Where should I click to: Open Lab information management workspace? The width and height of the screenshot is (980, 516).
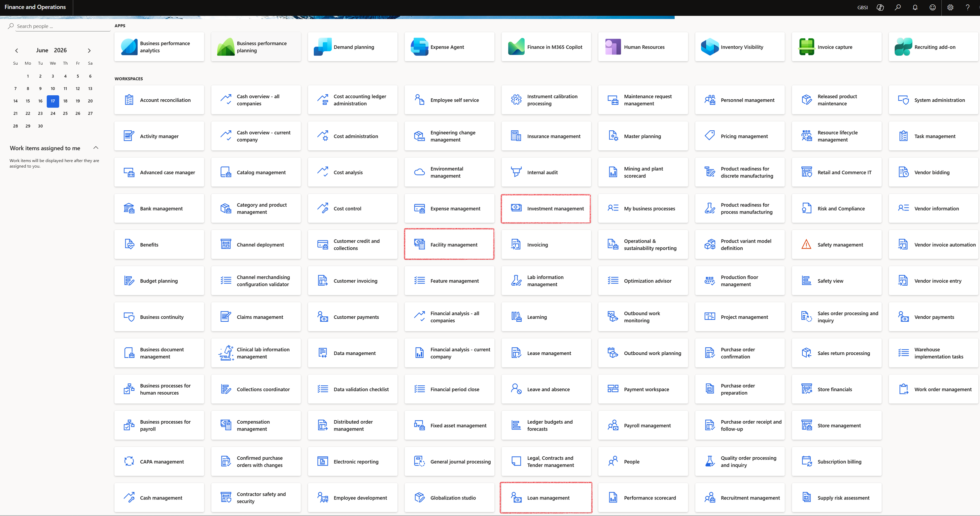pos(546,281)
